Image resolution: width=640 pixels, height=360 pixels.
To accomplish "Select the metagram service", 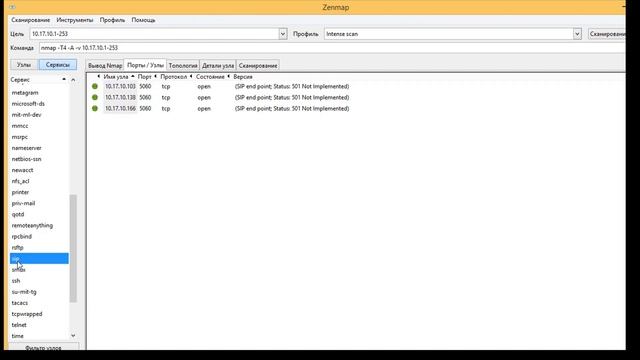I will [x=25, y=93].
